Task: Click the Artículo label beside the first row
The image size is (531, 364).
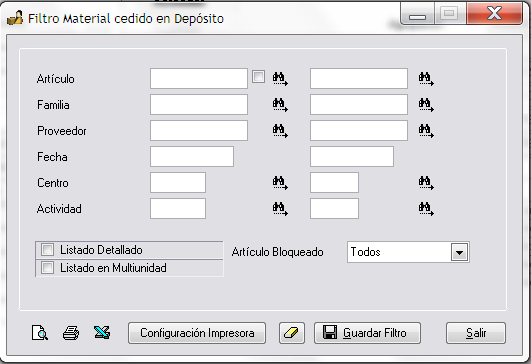Action: (56, 79)
